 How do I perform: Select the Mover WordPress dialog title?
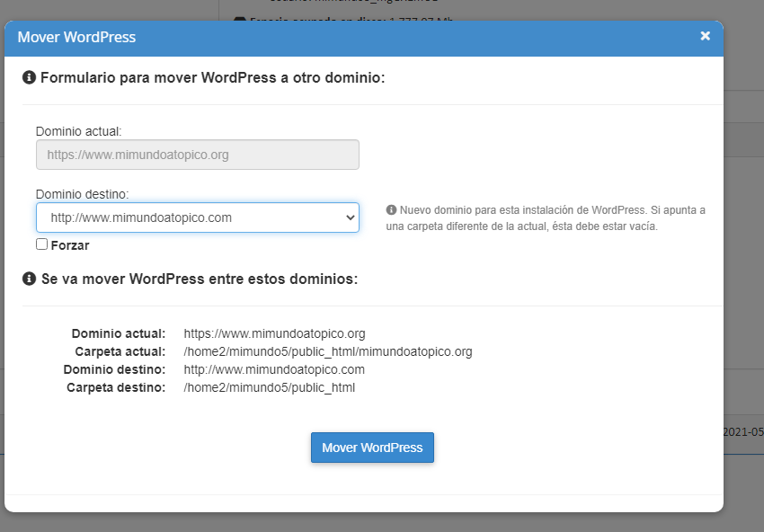coord(76,37)
